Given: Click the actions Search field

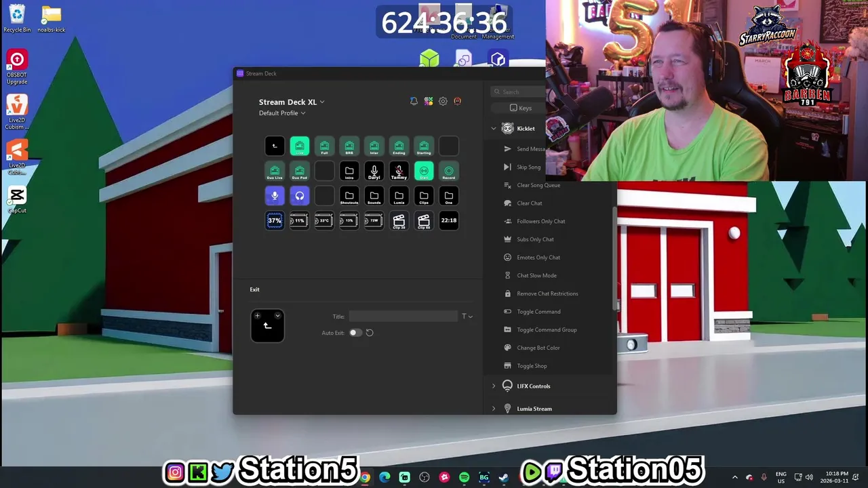Looking at the screenshot, I should point(517,91).
